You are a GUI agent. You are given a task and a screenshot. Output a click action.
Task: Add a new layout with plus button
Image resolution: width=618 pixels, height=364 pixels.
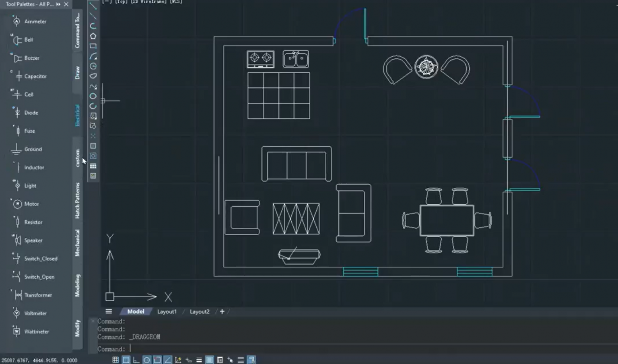point(222,311)
